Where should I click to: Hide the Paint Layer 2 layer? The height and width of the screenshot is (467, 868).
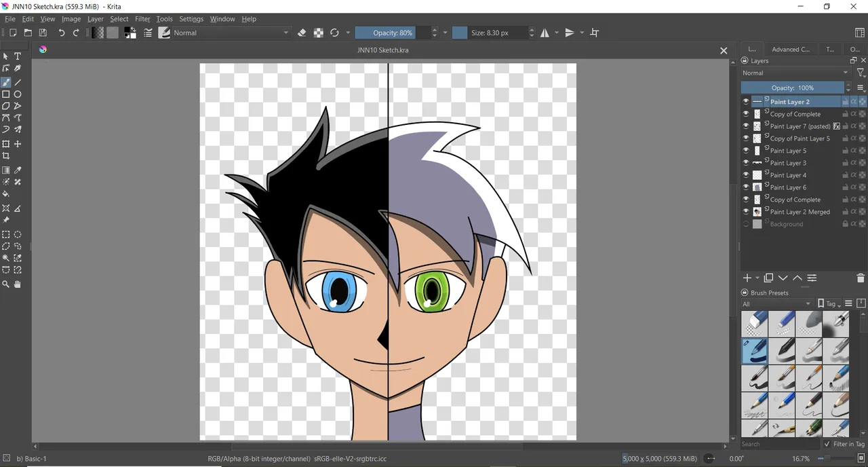[746, 102]
